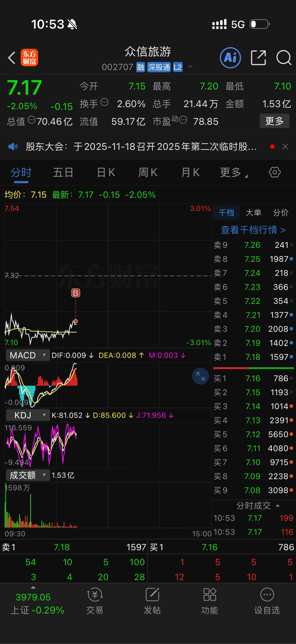
Task: Tap 上证 index 3979.05 readout
Action: click(x=33, y=597)
